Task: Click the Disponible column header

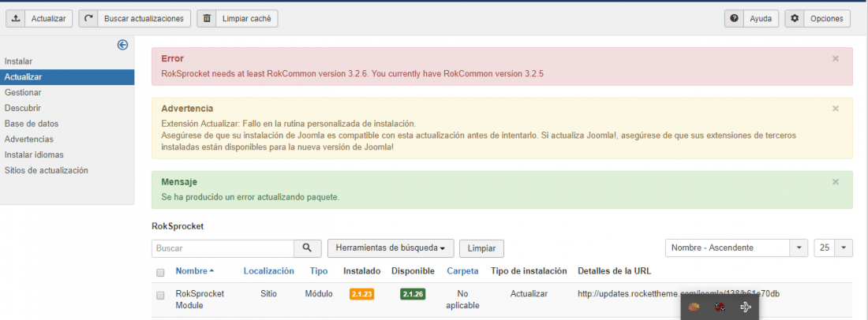Action: [413, 271]
